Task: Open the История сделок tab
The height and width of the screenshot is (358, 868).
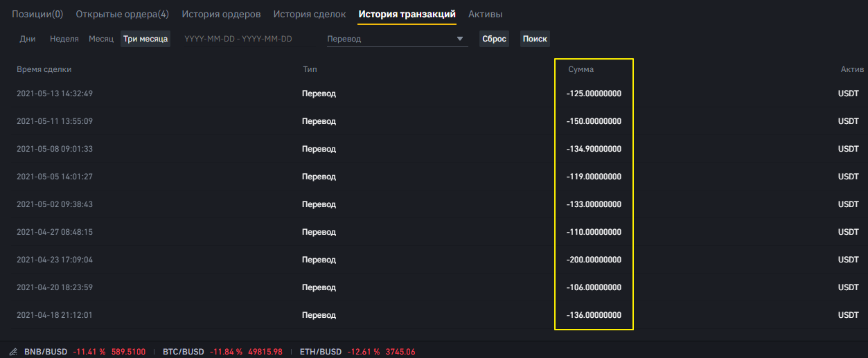Action: pos(310,14)
